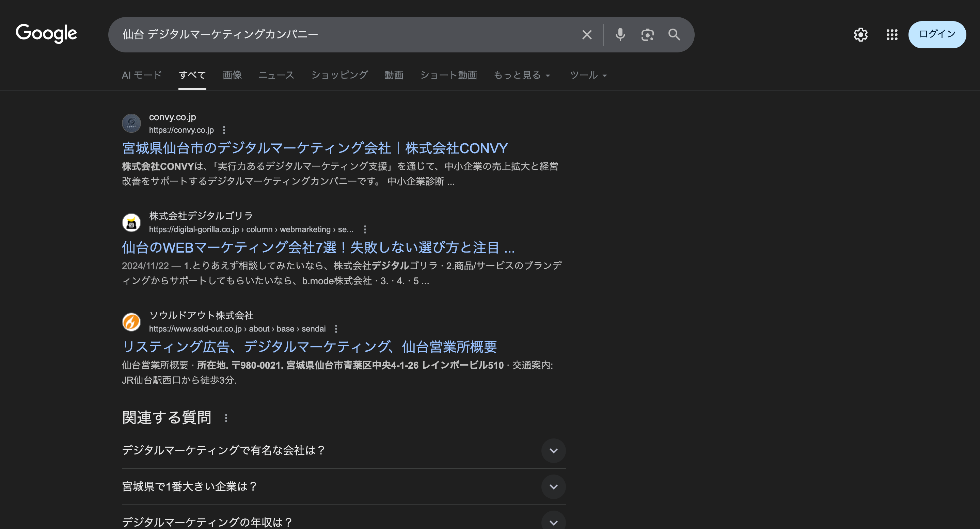
Task: Click the ソウルドアウト flame favicon
Action: point(131,322)
